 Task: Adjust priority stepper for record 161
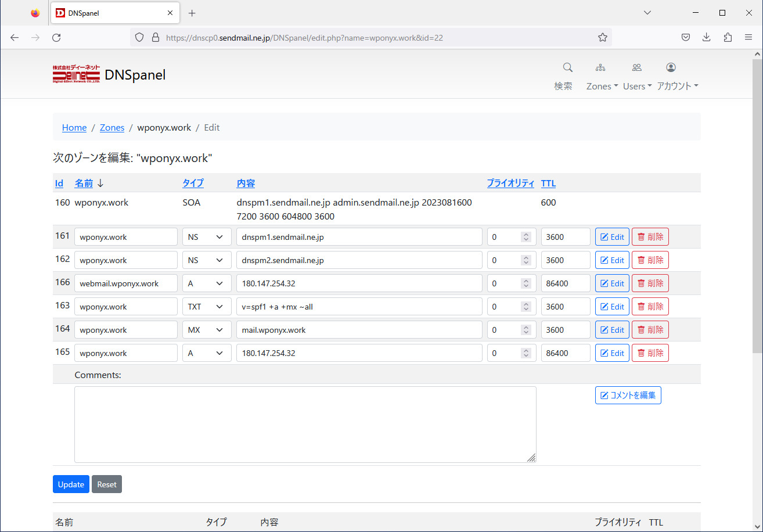(x=526, y=237)
